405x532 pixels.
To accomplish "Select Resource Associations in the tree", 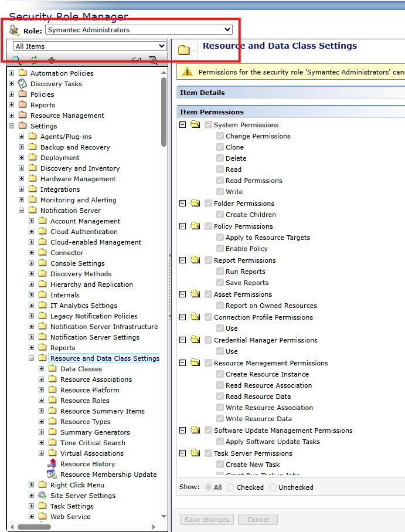I will [96, 379].
